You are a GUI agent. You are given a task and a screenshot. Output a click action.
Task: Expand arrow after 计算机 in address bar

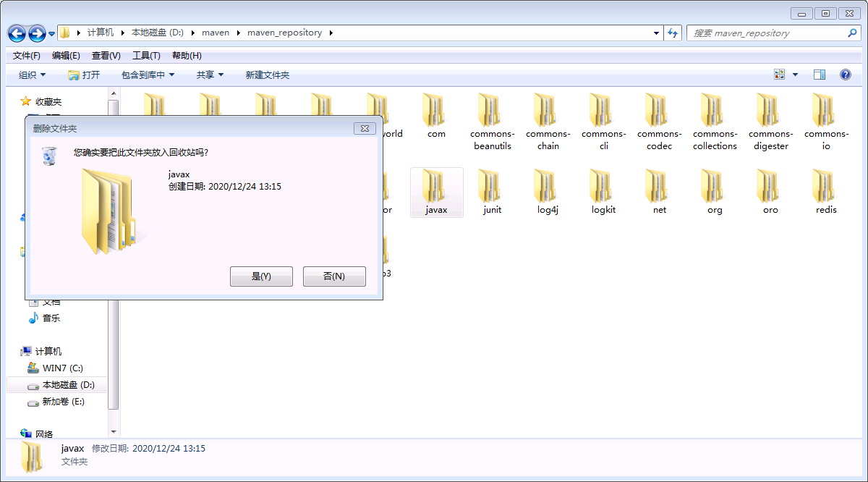122,33
